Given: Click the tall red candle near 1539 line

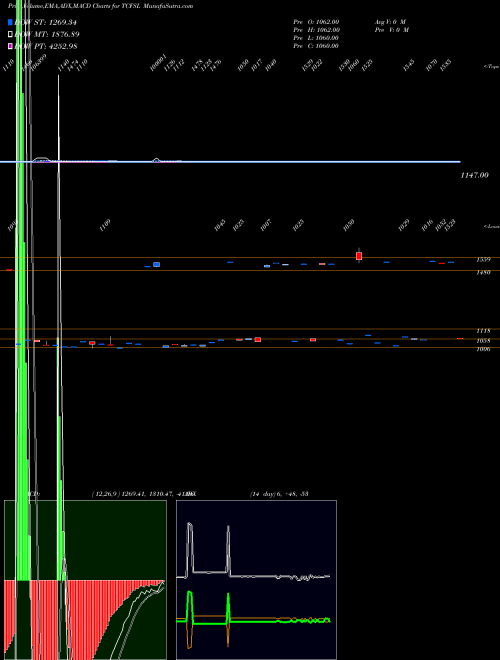Looking at the screenshot, I should tap(359, 255).
